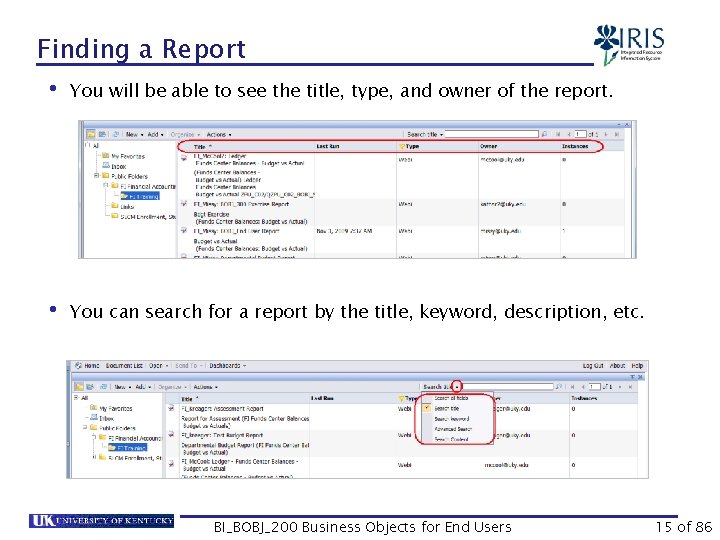
Task: Select My Favorites folder in lower screenshot
Action: [111, 408]
